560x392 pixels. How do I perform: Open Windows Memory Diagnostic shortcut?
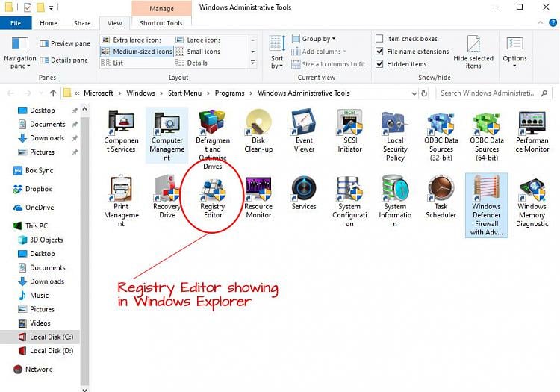[x=532, y=202]
